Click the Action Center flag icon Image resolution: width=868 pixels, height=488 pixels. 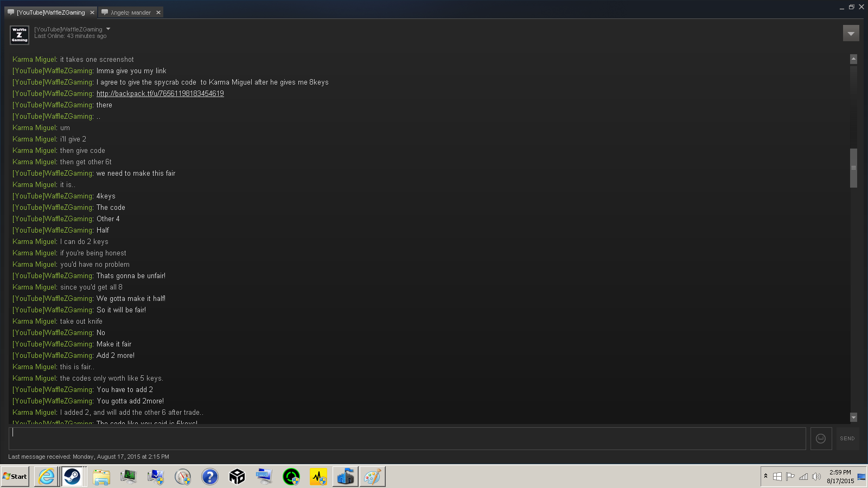[790, 477]
